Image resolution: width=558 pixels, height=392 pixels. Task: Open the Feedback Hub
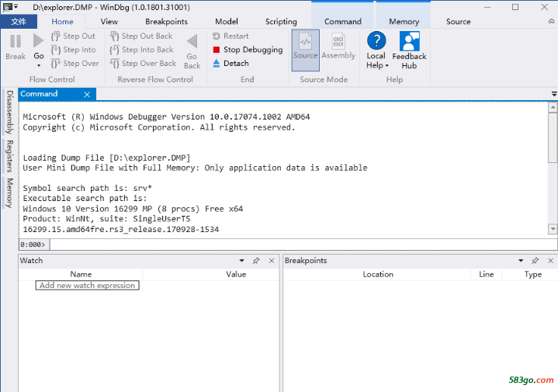(409, 50)
